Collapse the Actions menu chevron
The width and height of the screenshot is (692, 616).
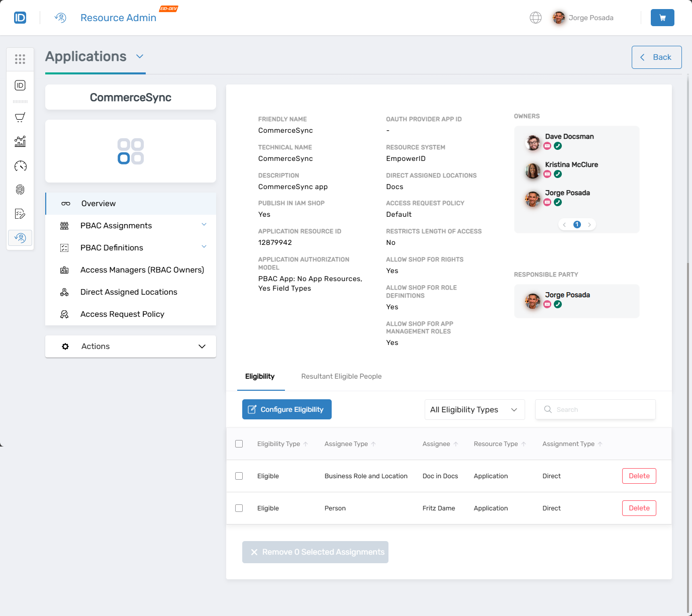coord(202,346)
